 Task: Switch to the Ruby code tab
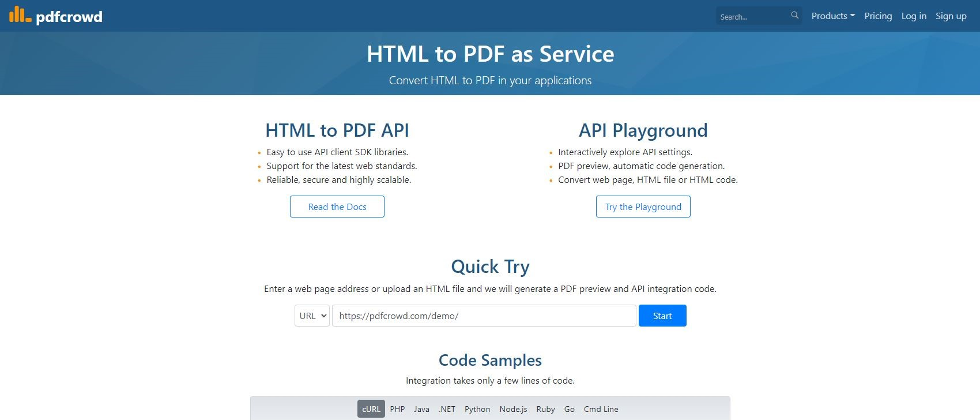coord(545,409)
